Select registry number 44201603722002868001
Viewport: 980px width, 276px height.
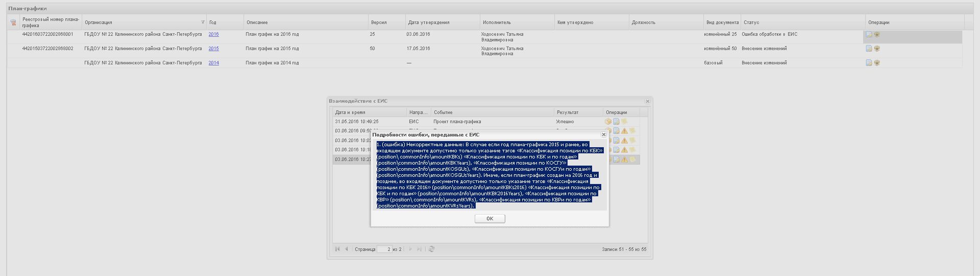[x=47, y=34]
